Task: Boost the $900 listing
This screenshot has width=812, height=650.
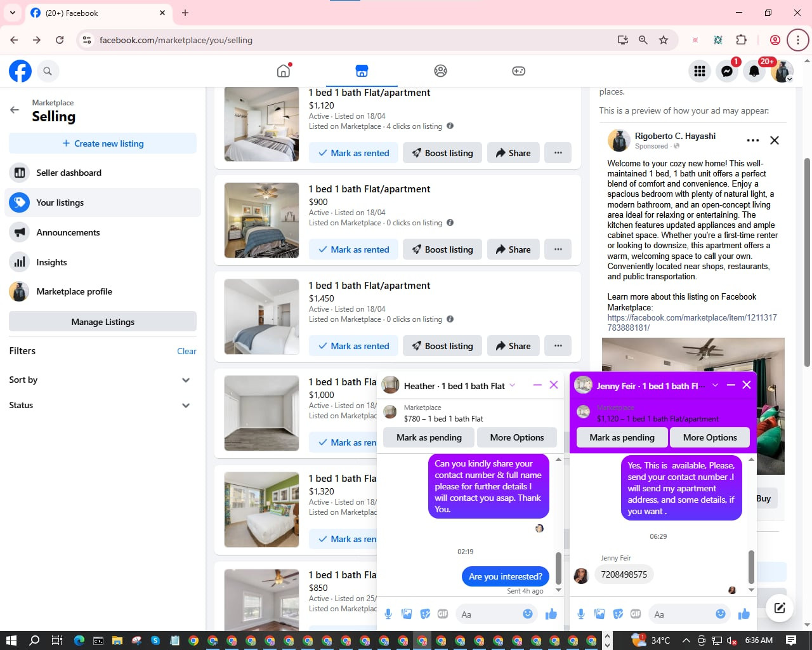Action: point(443,249)
